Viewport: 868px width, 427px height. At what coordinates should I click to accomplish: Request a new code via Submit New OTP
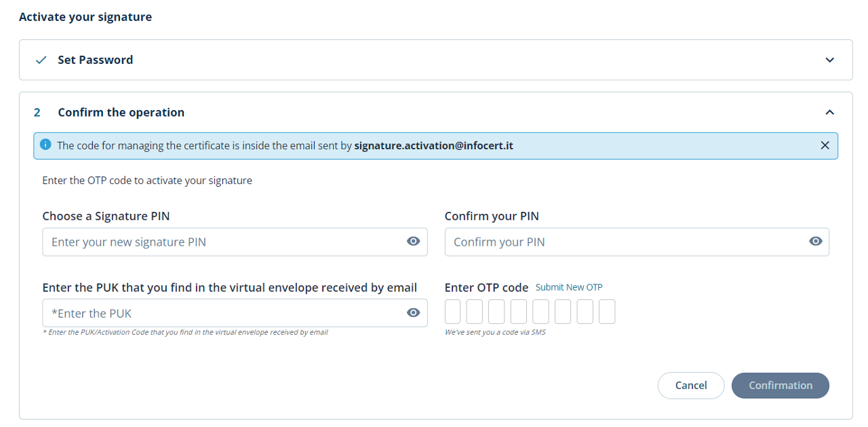point(569,287)
